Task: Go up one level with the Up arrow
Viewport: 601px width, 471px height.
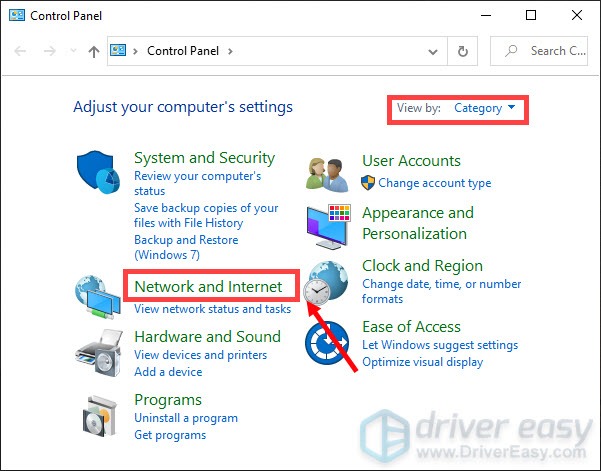Action: click(93, 51)
